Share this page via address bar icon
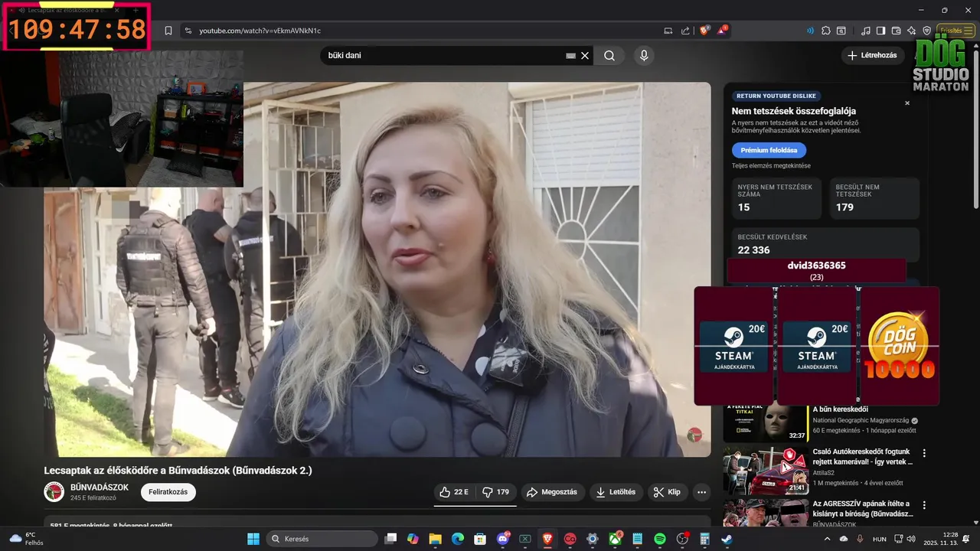The height and width of the screenshot is (551, 980). coord(685,31)
